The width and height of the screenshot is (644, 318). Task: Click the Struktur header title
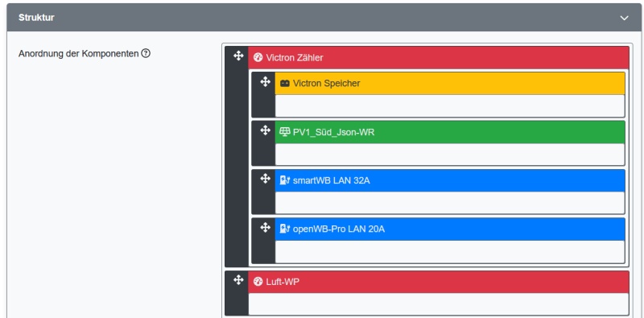(x=36, y=18)
